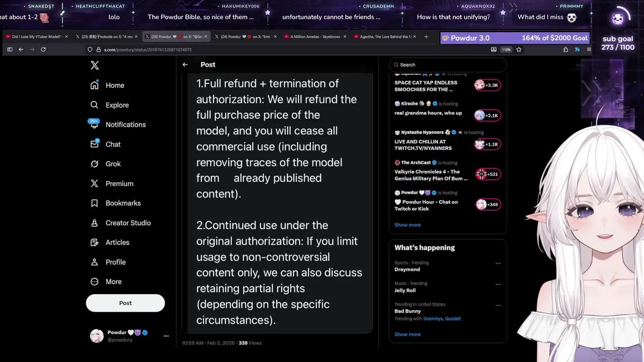
Task: Reset the 110% zoom level indicator
Action: (506, 49)
